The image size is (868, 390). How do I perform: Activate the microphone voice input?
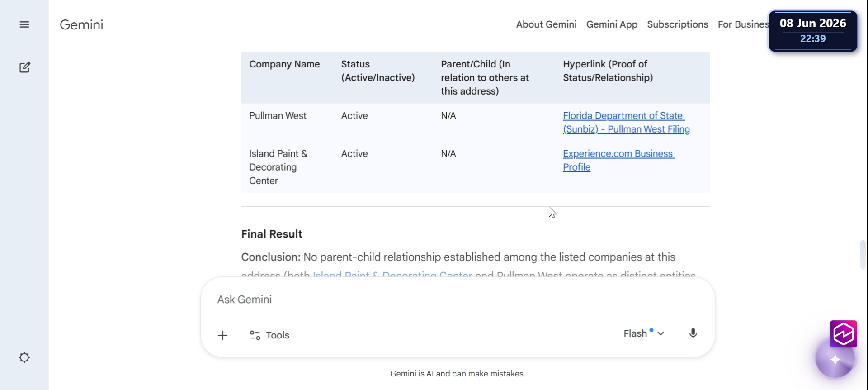(x=693, y=333)
